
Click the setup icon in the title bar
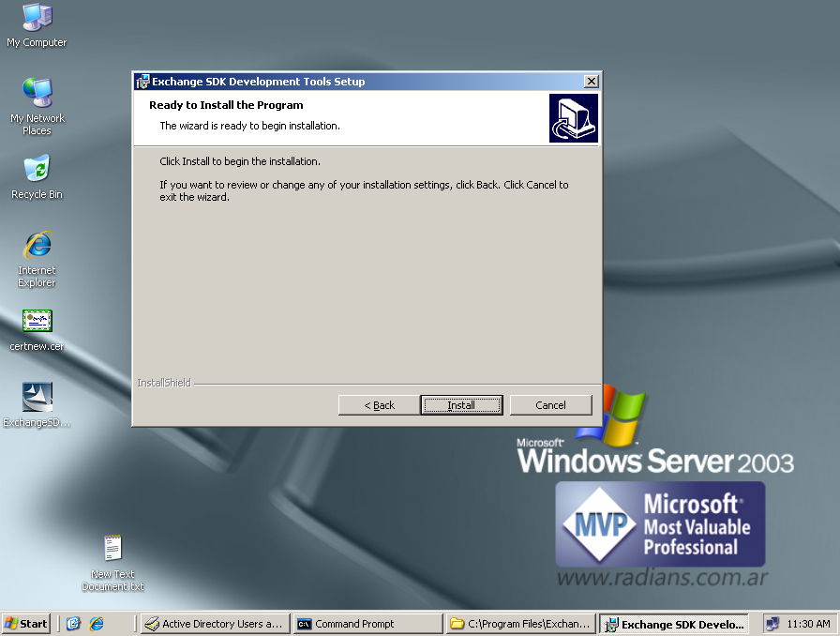(142, 82)
